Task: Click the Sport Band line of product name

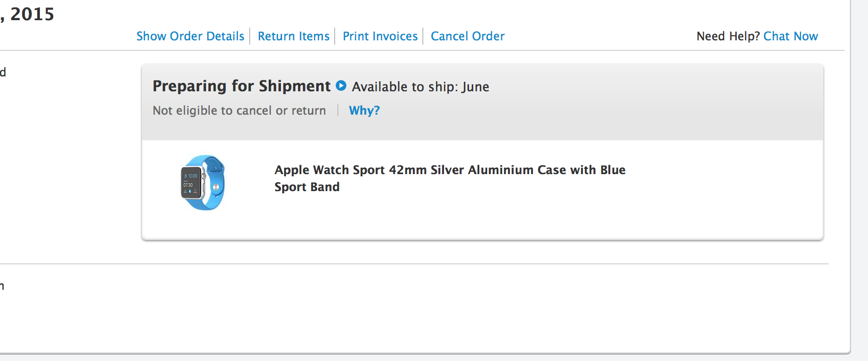Action: point(307,187)
